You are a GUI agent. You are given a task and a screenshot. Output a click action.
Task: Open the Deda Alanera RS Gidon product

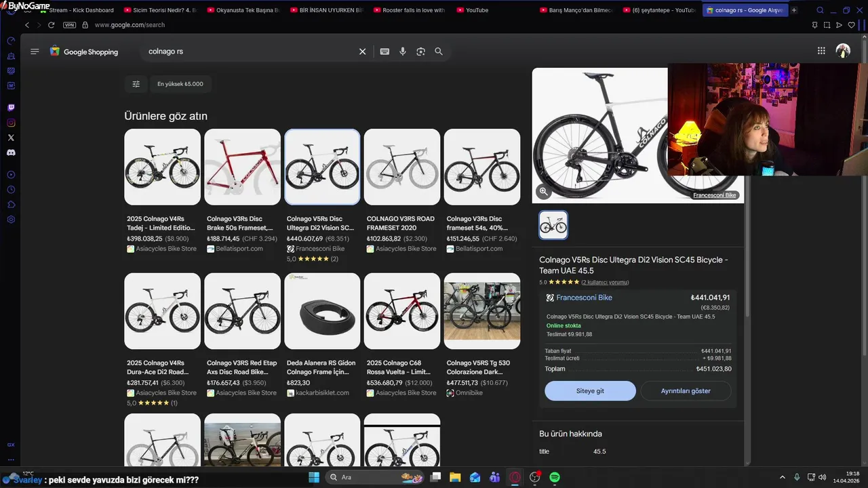(x=322, y=335)
